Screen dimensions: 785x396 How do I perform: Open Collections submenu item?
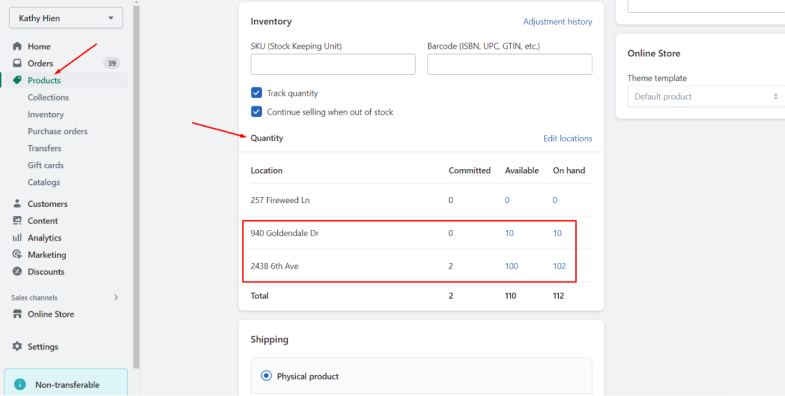point(48,97)
